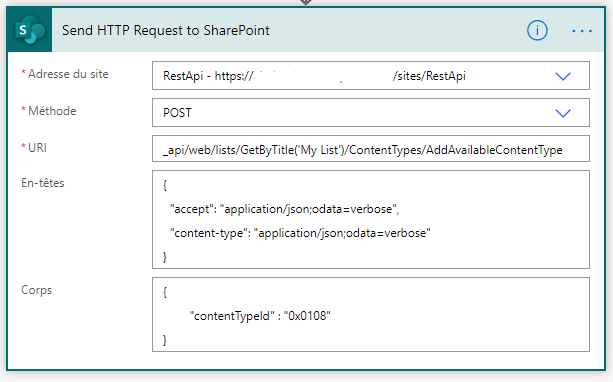Click into the En-têtes JSON box
The image size is (613, 382).
371,219
